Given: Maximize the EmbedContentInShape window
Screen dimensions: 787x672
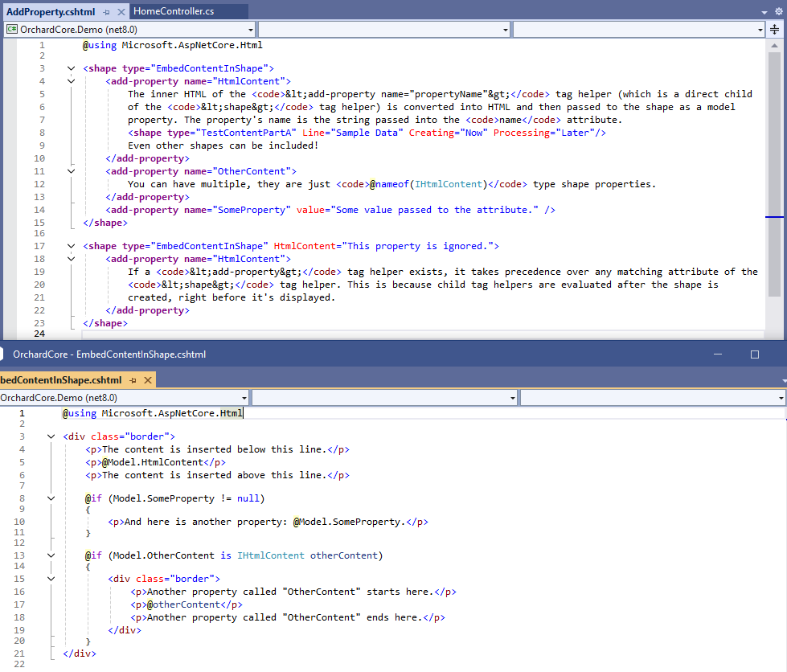Looking at the screenshot, I should pyautogui.click(x=754, y=354).
